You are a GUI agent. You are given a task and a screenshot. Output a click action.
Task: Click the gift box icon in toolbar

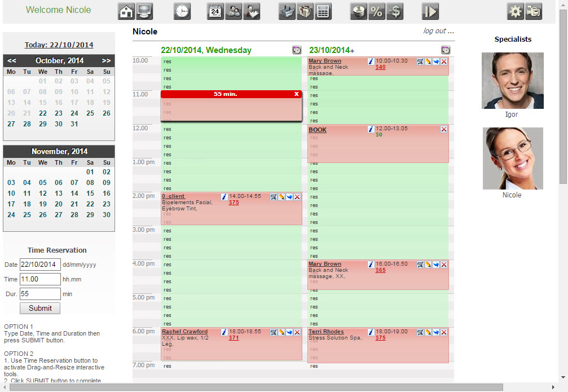pos(305,11)
